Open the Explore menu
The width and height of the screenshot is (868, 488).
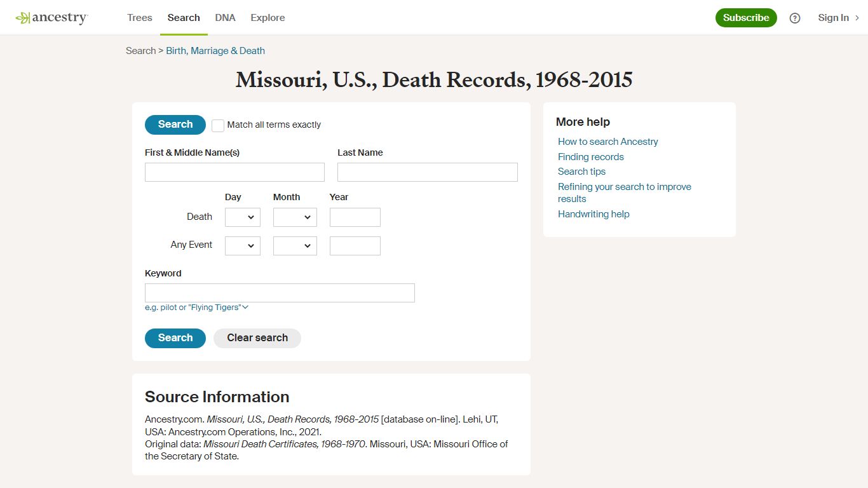[268, 18]
